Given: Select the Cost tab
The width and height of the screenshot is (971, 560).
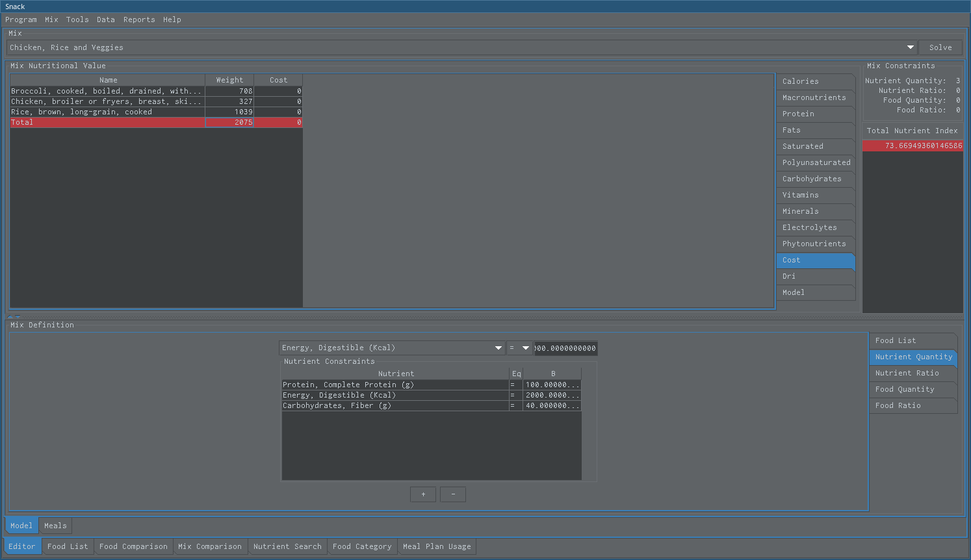Looking at the screenshot, I should point(816,260).
